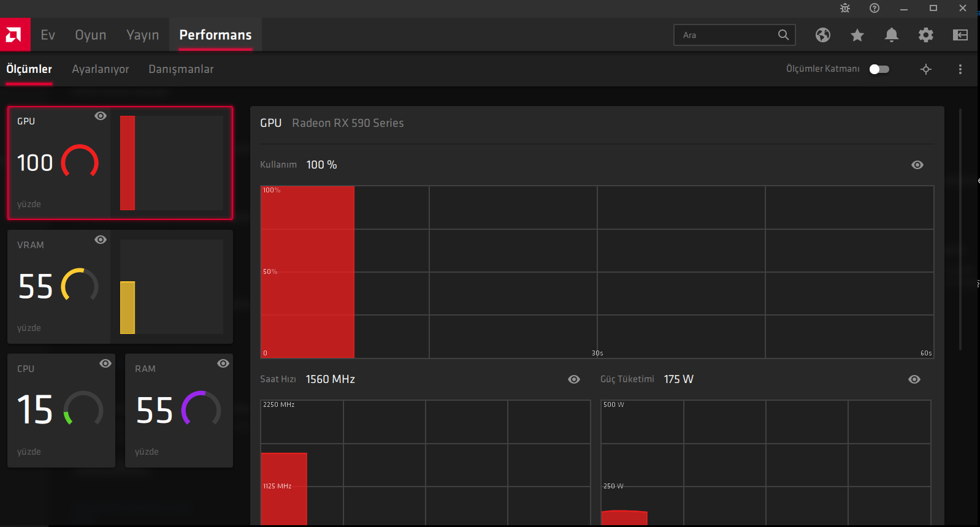
Task: Click the vertical scrollbar of metrics panel
Action: (x=960, y=230)
